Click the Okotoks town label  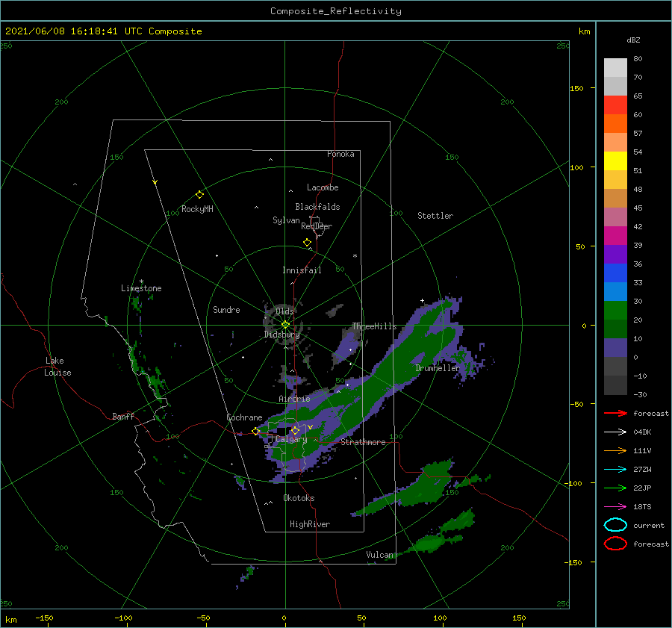[299, 498]
